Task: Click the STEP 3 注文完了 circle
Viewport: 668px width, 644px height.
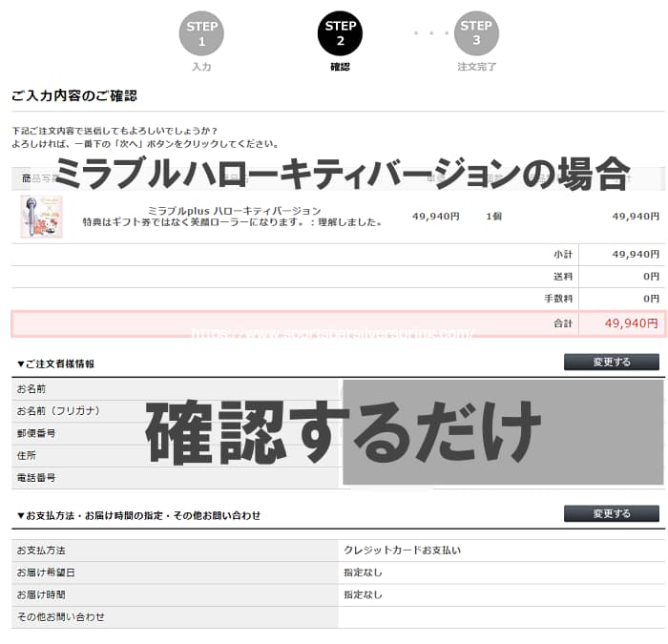Action: [476, 33]
